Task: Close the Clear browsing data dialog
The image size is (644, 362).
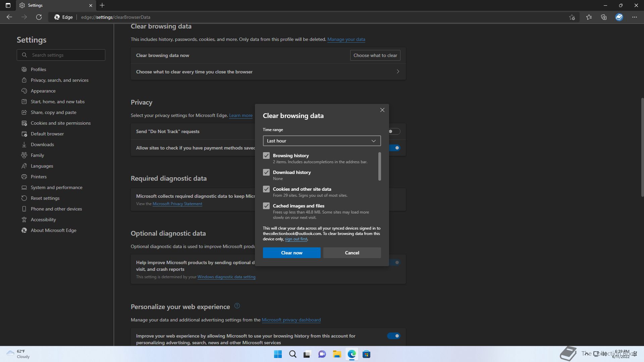Action: (x=382, y=110)
